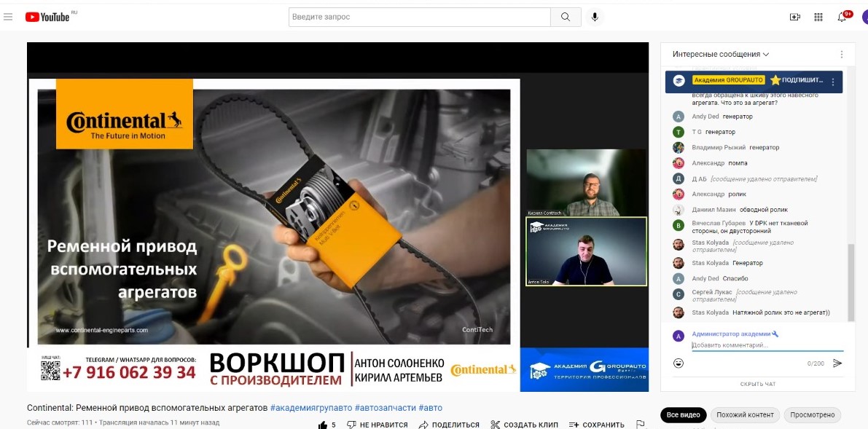Click the "Владимир Рыжий" author name
Viewport: 868px width, 429px height.
tap(719, 148)
